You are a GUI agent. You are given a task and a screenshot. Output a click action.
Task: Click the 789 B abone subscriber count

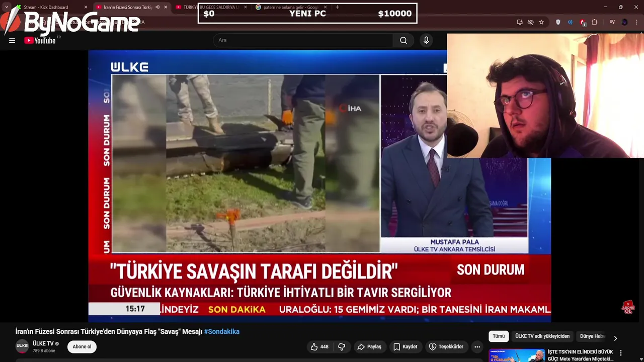click(44, 350)
